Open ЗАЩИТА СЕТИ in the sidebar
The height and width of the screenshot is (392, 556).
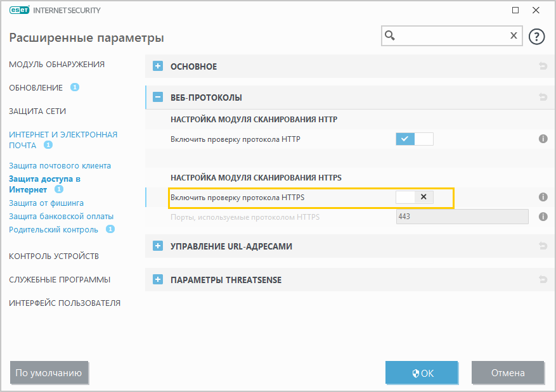[37, 111]
